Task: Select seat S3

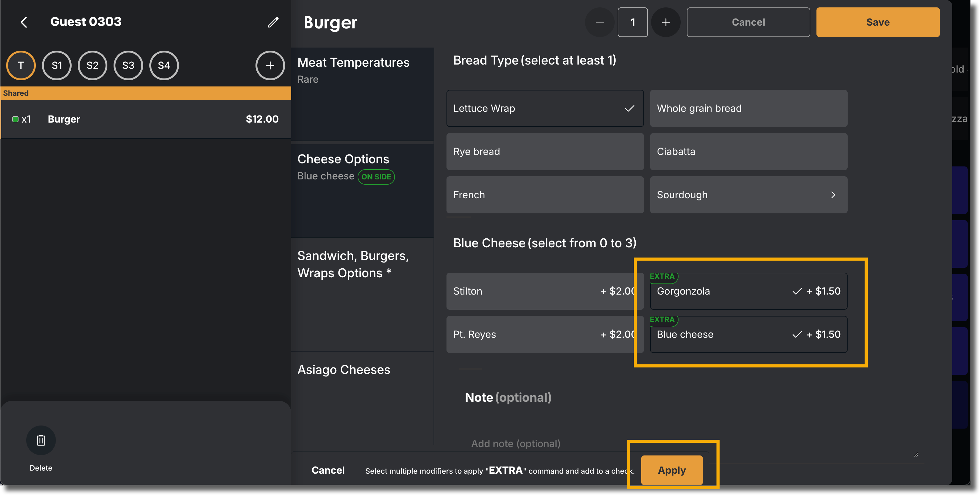Action: (128, 65)
